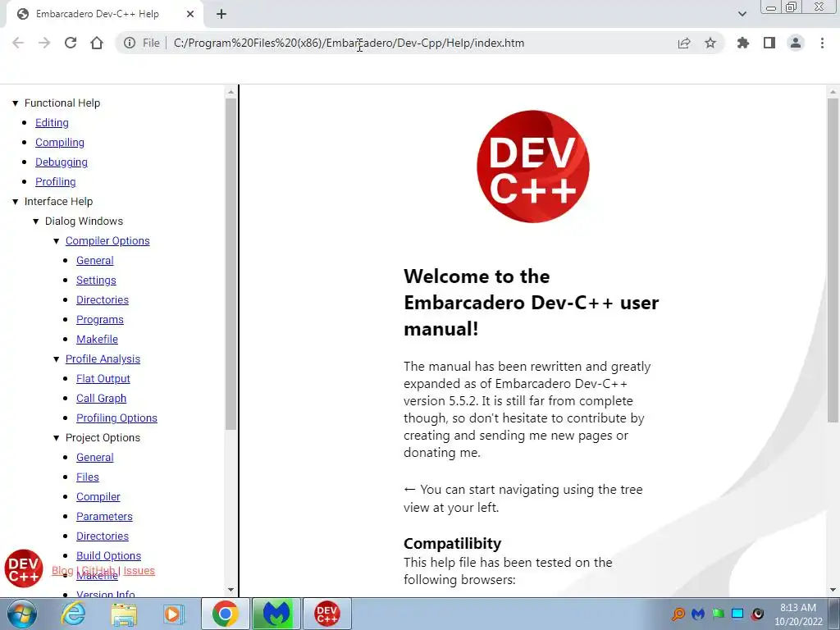Switch to Dev-C++ in the taskbar
The height and width of the screenshot is (630, 840).
327,614
